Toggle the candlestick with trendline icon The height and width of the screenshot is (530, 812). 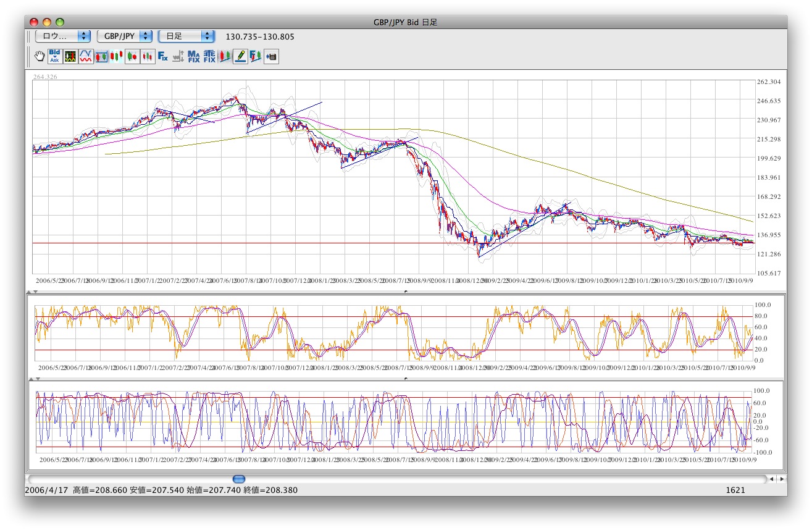point(225,57)
